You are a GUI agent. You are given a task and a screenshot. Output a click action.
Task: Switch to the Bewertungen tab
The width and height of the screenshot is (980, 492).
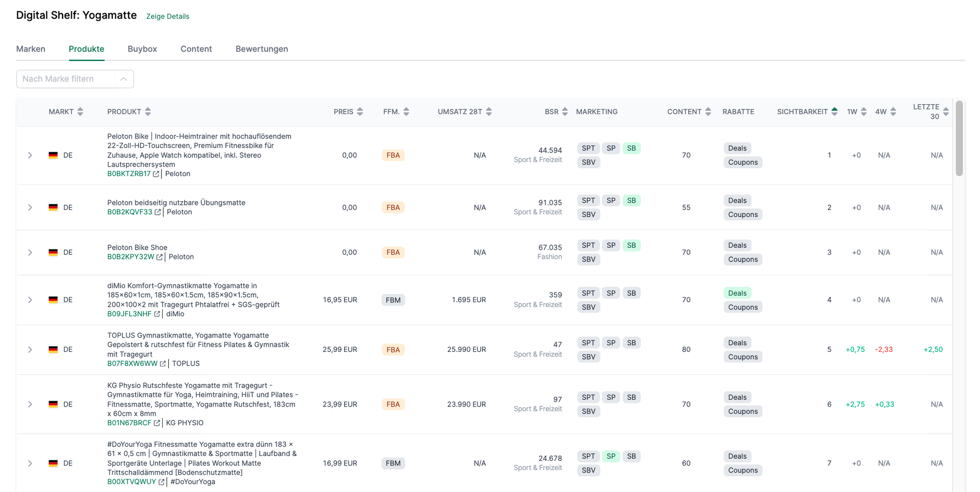click(x=262, y=49)
